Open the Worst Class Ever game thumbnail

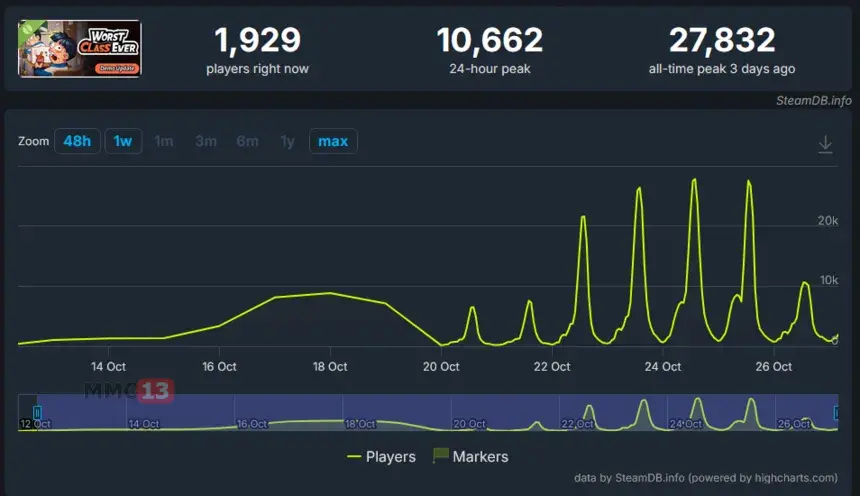[x=80, y=49]
